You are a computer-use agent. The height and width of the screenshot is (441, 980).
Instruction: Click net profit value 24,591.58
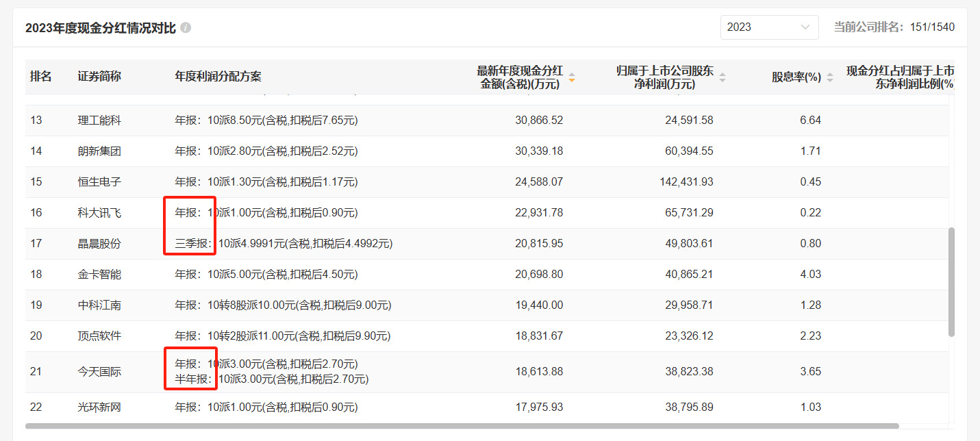click(x=690, y=121)
